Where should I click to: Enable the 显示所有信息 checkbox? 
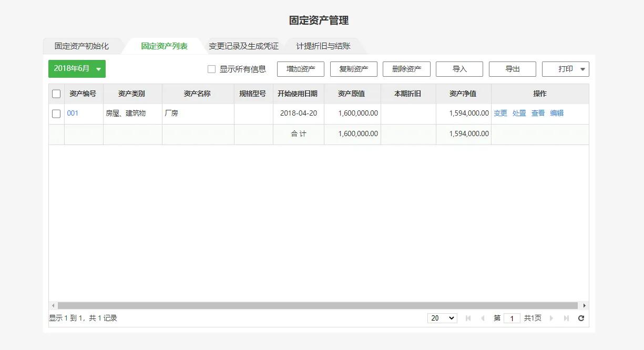pyautogui.click(x=211, y=69)
